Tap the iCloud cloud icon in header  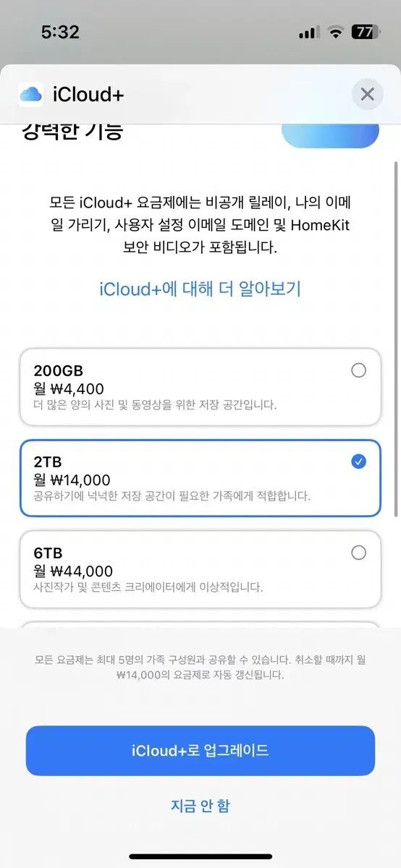[x=31, y=94]
